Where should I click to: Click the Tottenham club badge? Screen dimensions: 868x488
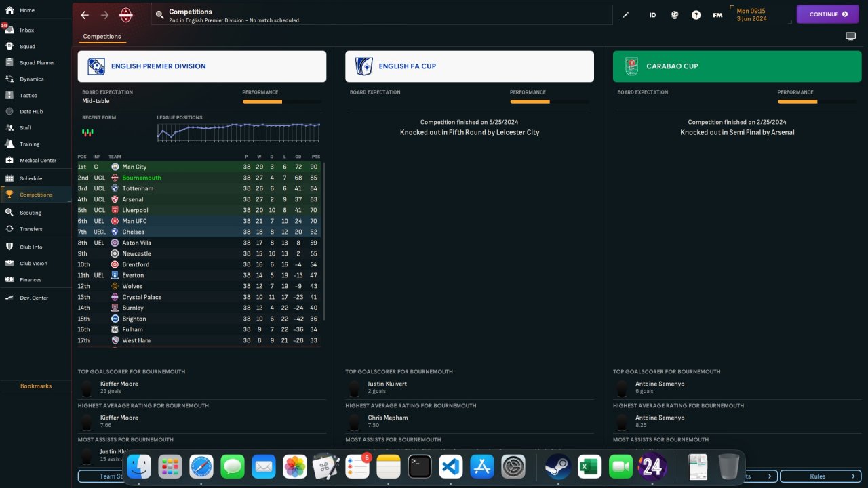tap(115, 188)
